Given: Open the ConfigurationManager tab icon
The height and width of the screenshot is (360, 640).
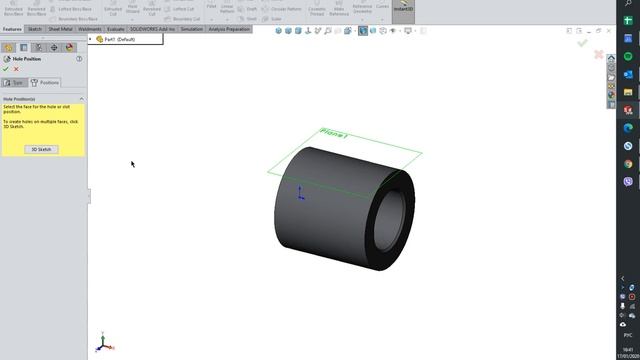Looking at the screenshot, I should click(39, 47).
